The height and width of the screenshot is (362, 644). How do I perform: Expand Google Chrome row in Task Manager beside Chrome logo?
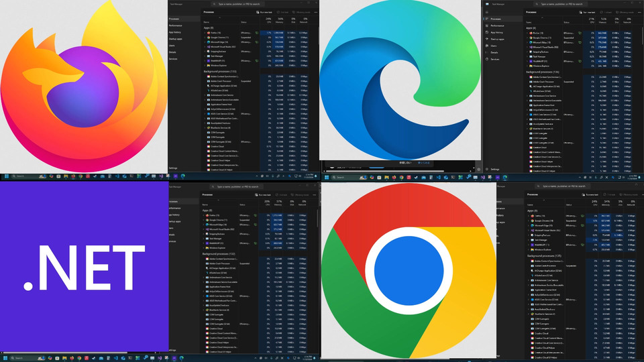pos(528,221)
